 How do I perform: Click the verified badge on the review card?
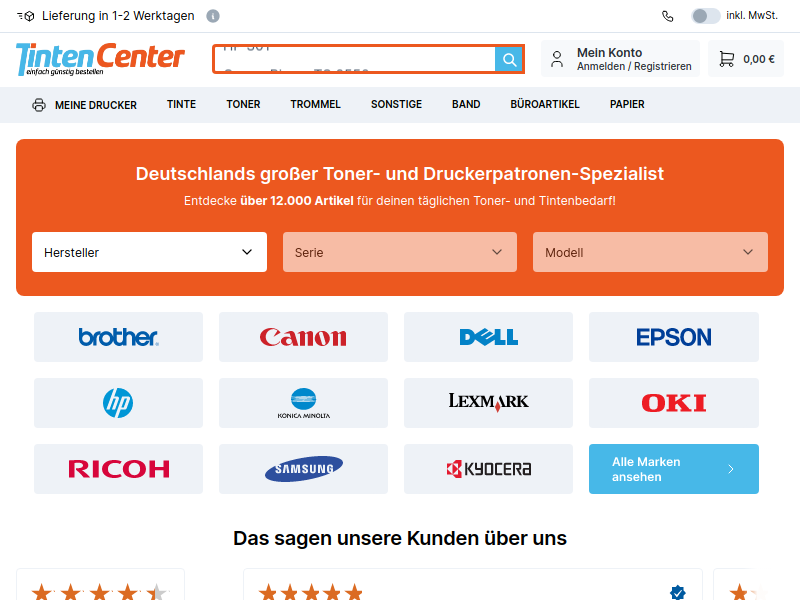[x=678, y=592]
